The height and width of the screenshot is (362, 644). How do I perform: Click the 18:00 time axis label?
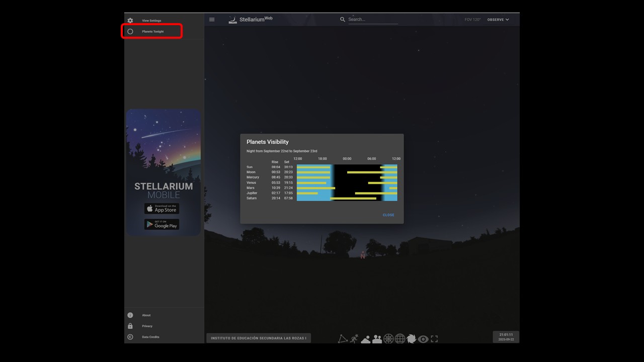323,159
